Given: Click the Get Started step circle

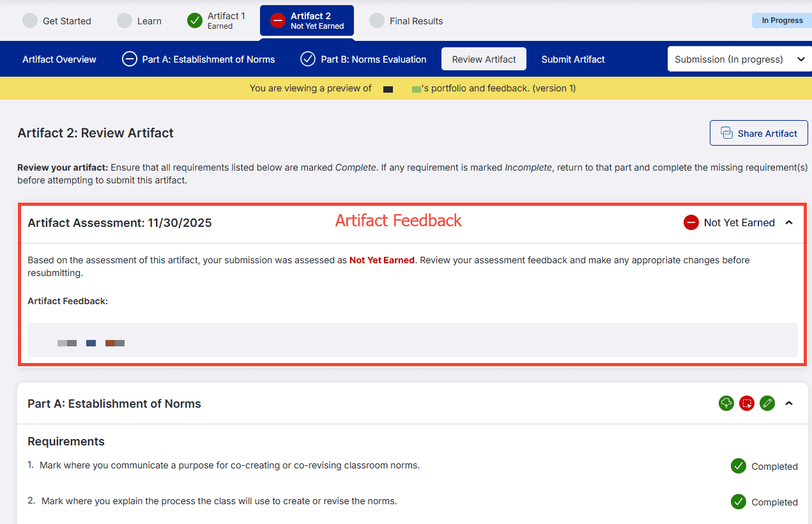Looking at the screenshot, I should coord(30,20).
